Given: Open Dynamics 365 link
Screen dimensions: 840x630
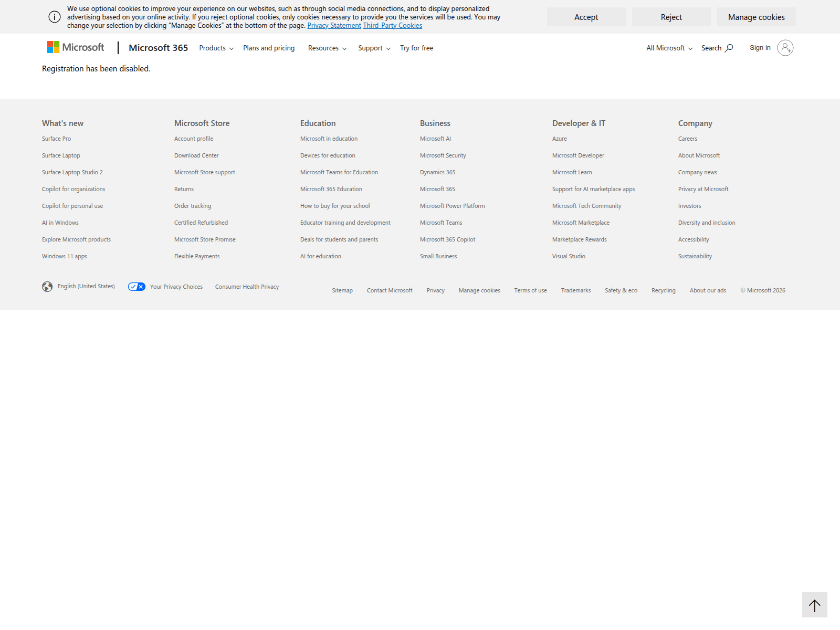Looking at the screenshot, I should click(x=437, y=172).
